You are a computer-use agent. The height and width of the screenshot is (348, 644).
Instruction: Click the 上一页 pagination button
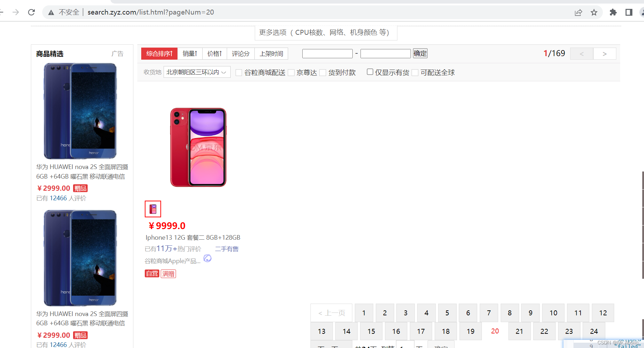pos(331,313)
